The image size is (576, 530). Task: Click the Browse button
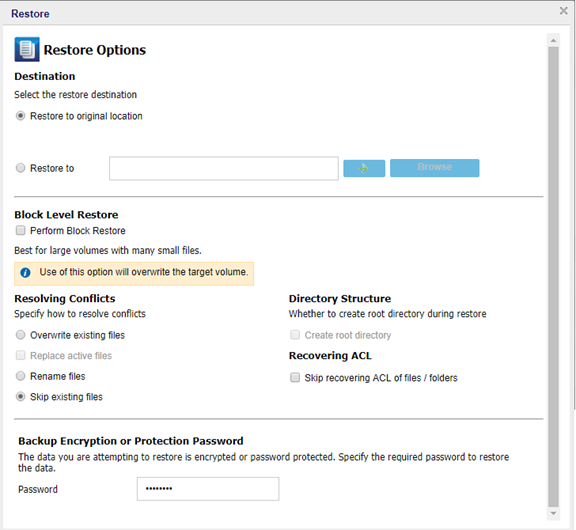[x=435, y=168]
